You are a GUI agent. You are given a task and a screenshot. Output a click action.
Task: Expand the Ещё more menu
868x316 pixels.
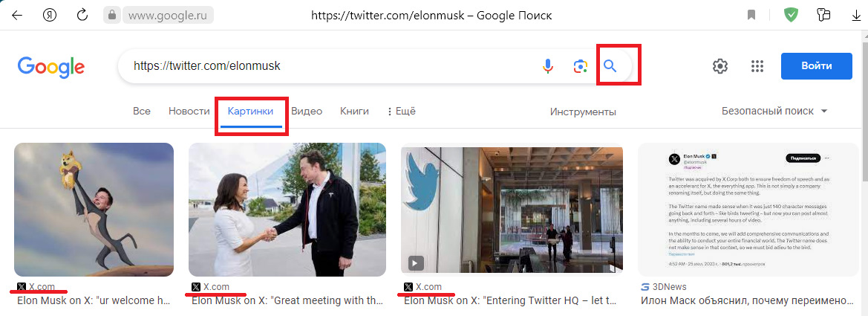tap(401, 112)
